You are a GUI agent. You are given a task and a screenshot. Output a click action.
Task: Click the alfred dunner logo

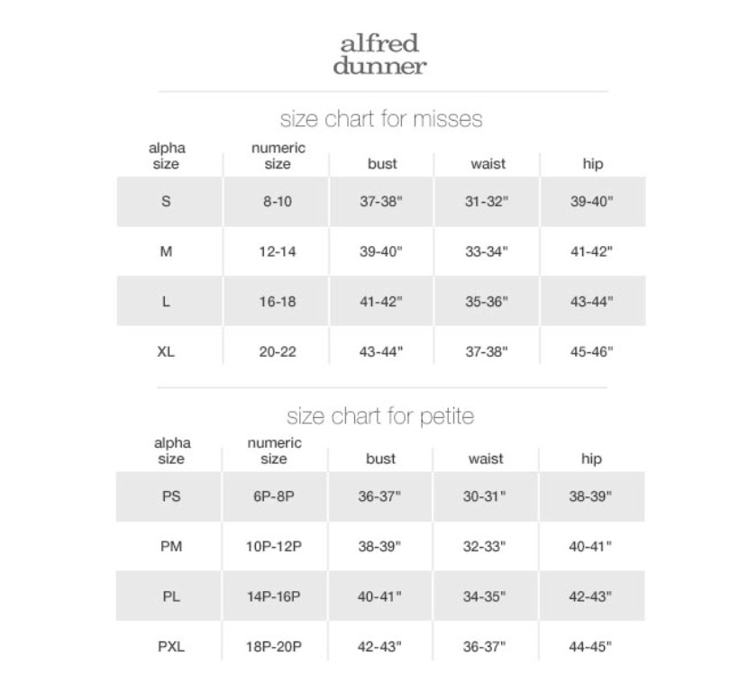379,54
